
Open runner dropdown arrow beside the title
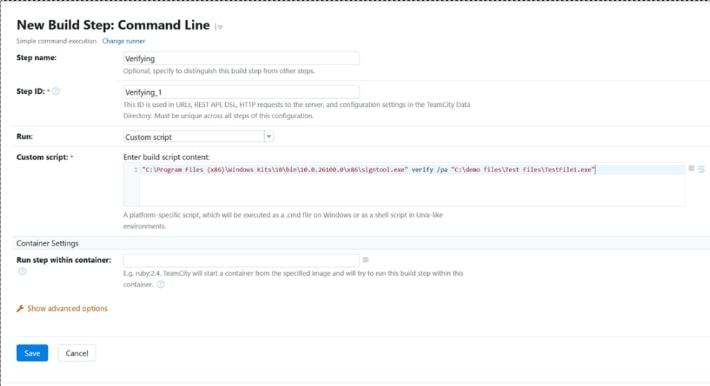click(x=219, y=27)
